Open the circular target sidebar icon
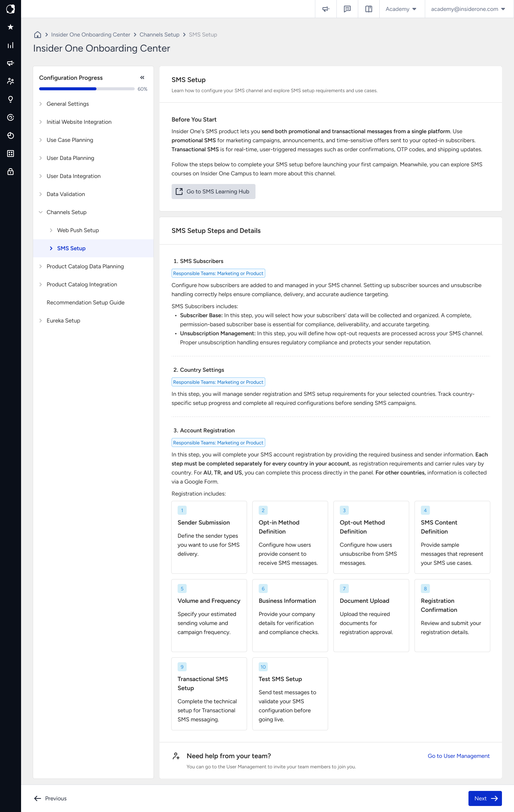Viewport: 514px width, 812px height. pos(11,117)
